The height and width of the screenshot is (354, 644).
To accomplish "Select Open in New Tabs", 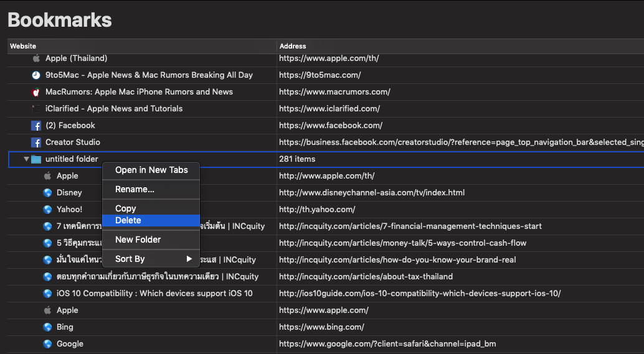I will (x=151, y=170).
